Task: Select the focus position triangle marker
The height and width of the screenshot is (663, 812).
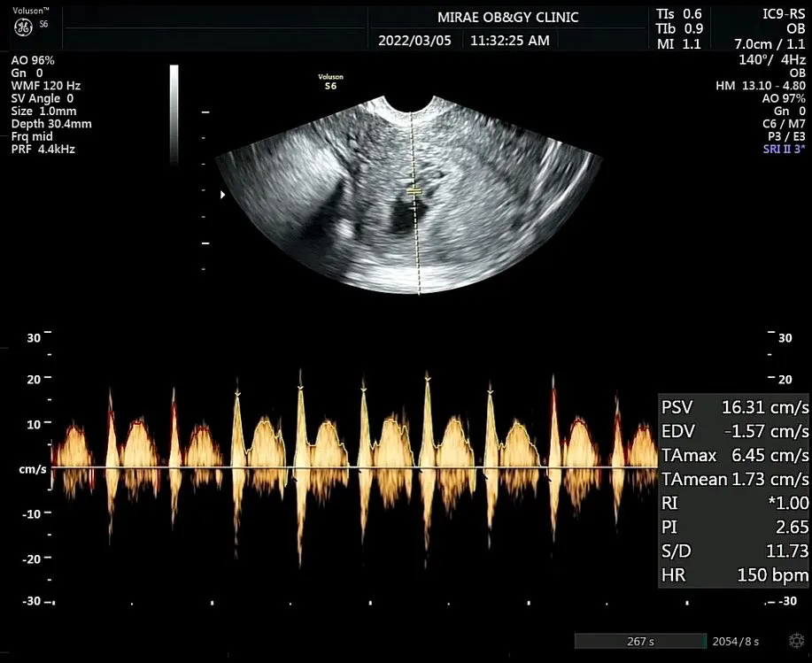Action: [x=222, y=195]
